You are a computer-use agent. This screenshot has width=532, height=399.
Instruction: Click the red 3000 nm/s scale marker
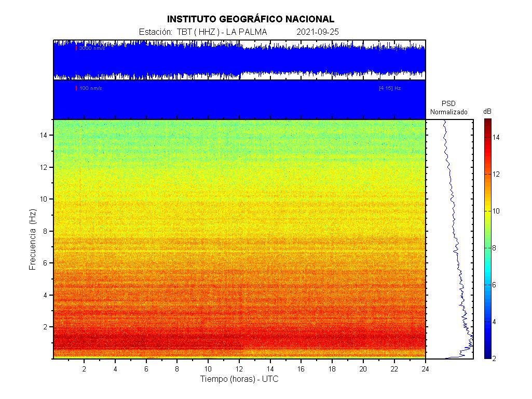point(76,48)
